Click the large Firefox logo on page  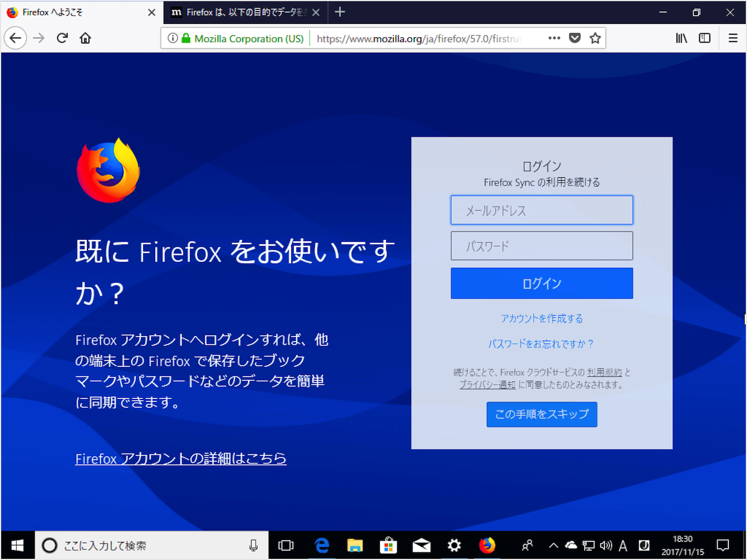(x=109, y=170)
